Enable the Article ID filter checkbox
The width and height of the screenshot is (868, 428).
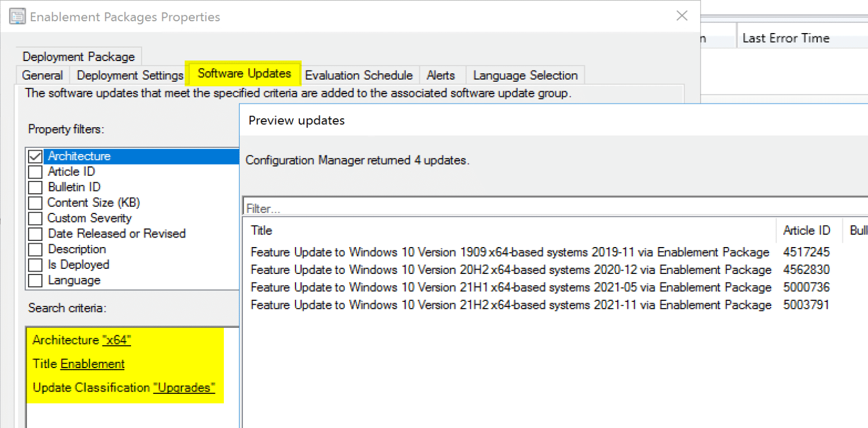coord(35,172)
